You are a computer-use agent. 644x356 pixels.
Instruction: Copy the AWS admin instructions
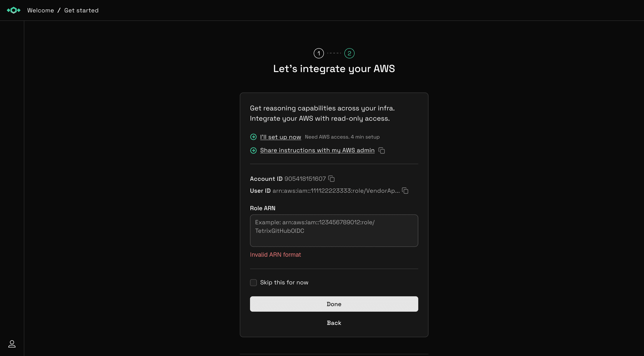[x=382, y=150]
